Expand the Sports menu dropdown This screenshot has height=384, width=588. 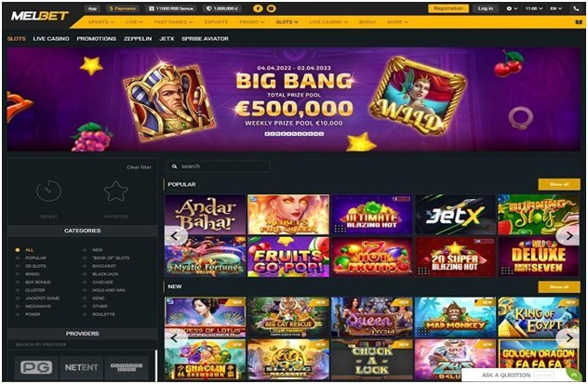pos(101,22)
